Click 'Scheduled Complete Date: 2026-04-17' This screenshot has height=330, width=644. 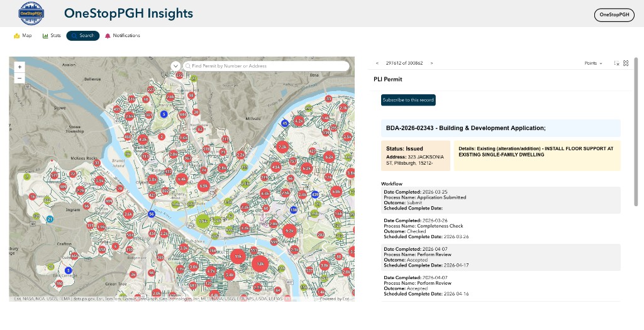[x=426, y=265]
